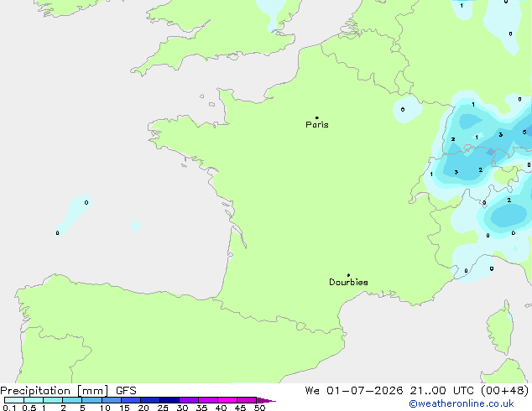Click the dark blue legend swatch between 25 and 30

(170, 400)
